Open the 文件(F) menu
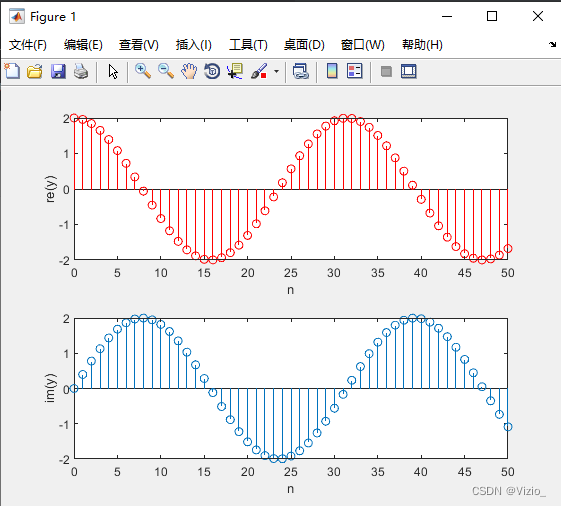The height and width of the screenshot is (506, 561). pyautogui.click(x=28, y=45)
